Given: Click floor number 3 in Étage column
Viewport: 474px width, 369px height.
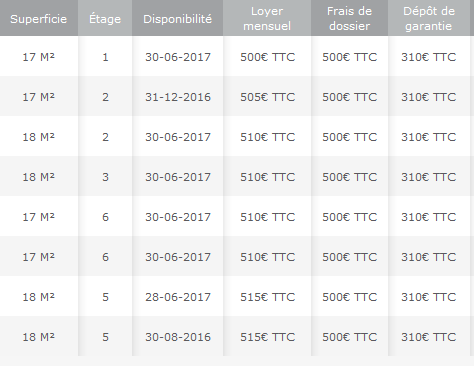Looking at the screenshot, I should [105, 177].
